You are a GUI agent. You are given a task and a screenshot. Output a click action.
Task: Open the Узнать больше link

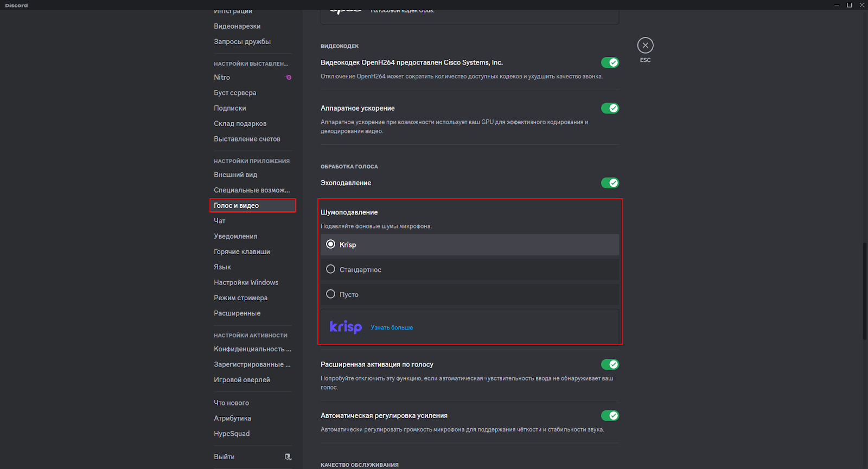pos(392,328)
